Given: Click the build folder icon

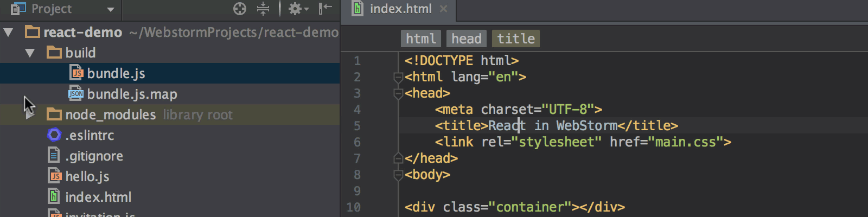Looking at the screenshot, I should click(54, 52).
